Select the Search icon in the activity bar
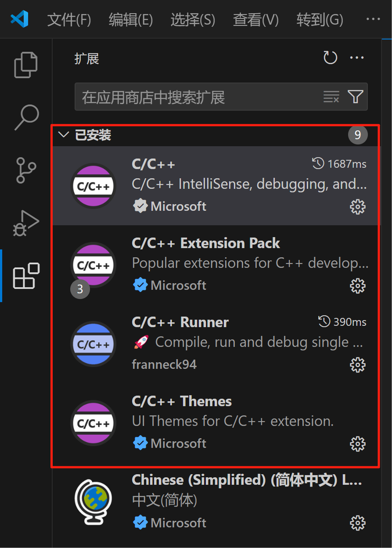 [26, 117]
